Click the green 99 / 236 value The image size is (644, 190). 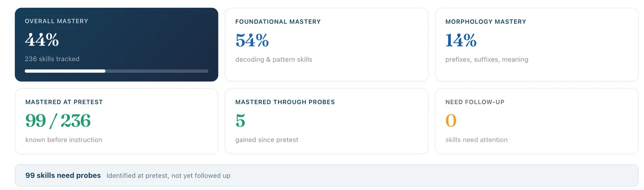[58, 121]
